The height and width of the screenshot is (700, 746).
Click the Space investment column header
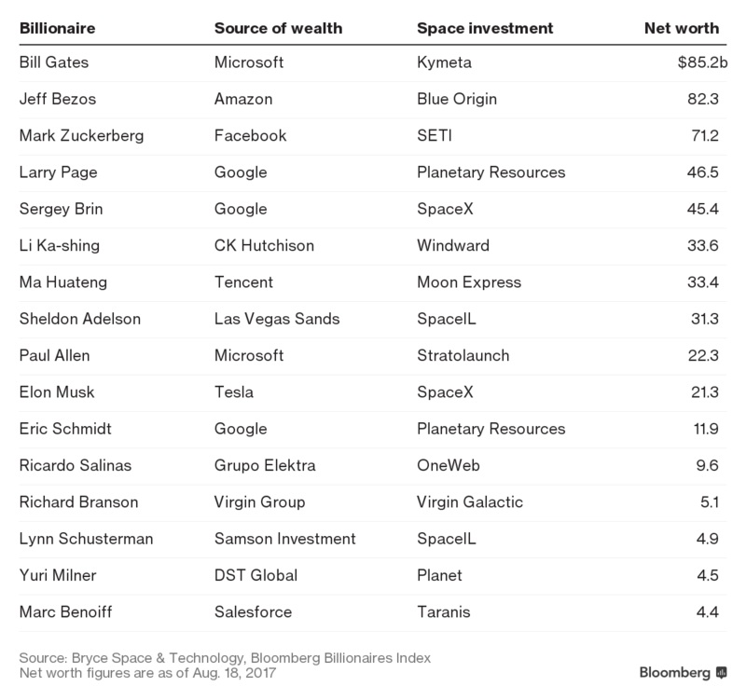(x=485, y=29)
